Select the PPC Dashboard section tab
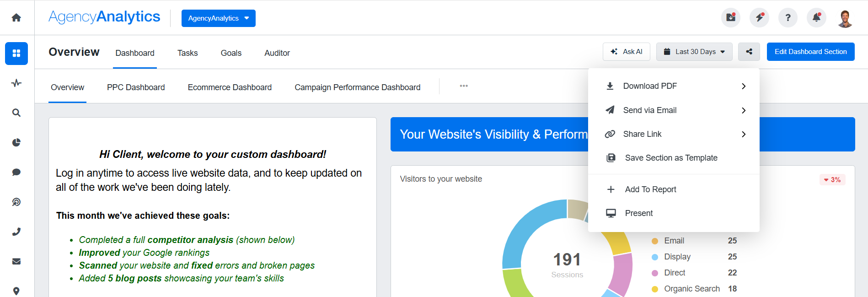868x297 pixels. 136,87
